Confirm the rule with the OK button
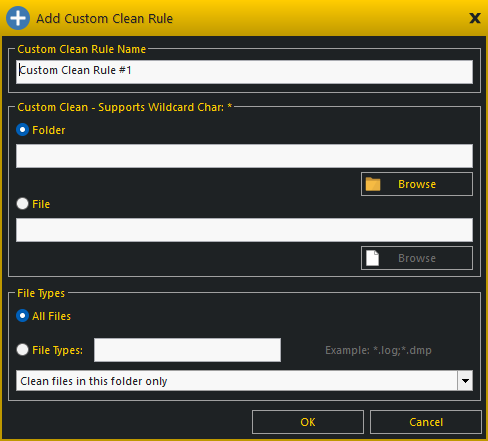Screen dimensions: 488x441 click(308, 422)
